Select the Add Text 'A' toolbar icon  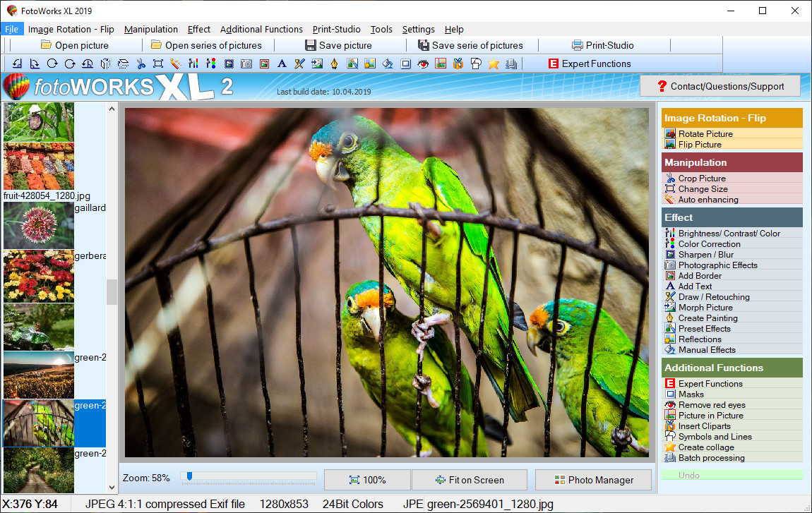282,64
